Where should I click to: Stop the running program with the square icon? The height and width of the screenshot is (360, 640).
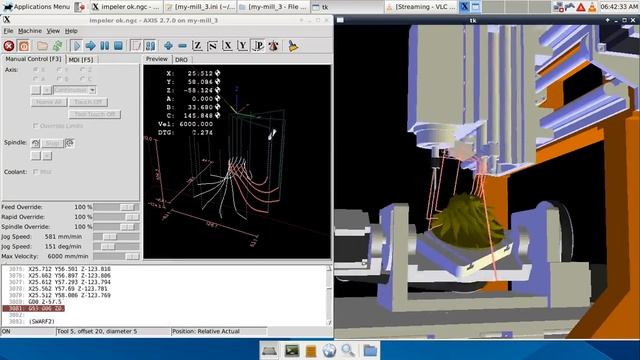(118, 46)
